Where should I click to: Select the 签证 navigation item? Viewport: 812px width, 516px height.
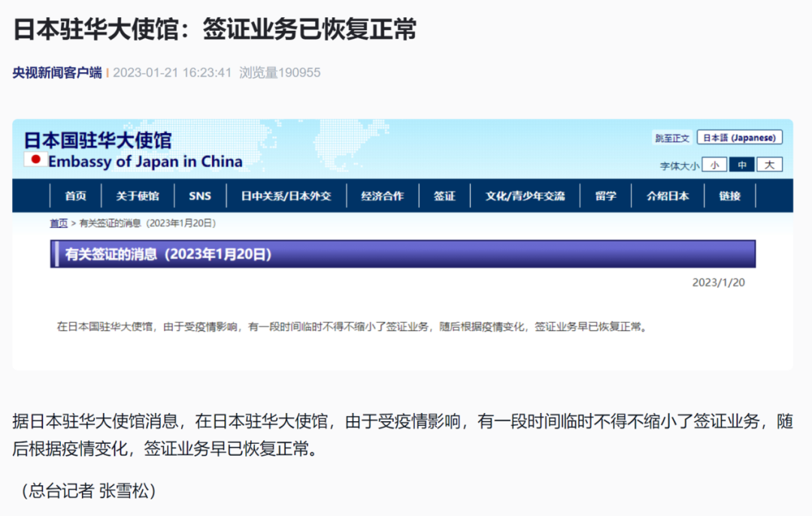click(444, 196)
